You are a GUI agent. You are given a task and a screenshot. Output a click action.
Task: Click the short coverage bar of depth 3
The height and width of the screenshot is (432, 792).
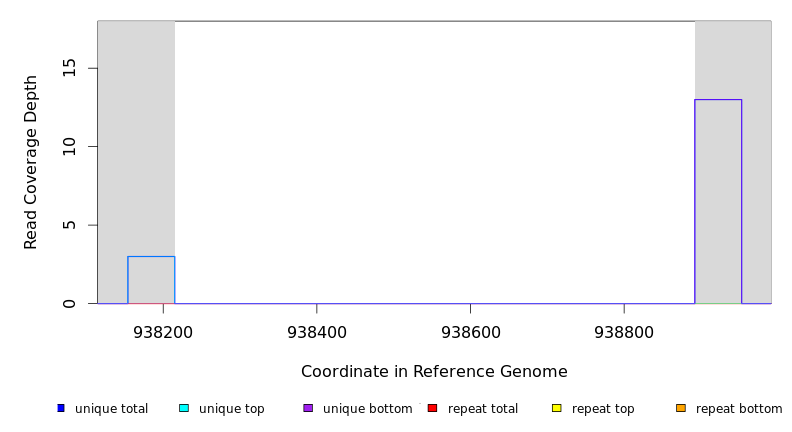pos(151,280)
